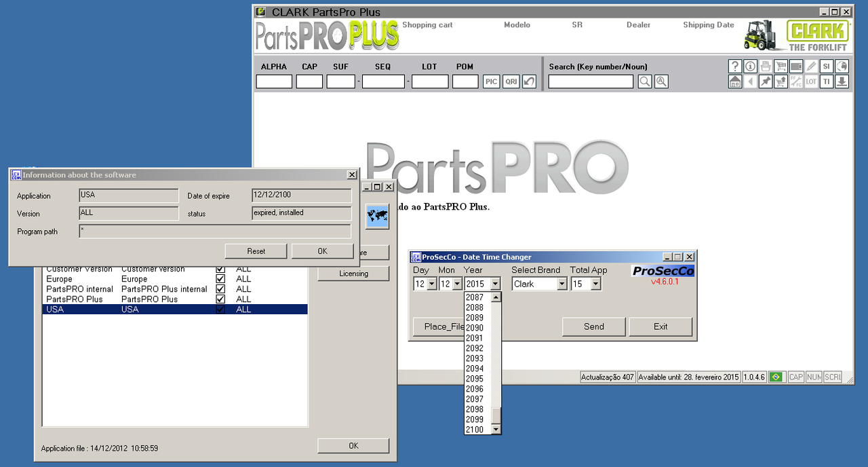Click the Brazil flag in status bar
868x467 pixels.
[776, 377]
